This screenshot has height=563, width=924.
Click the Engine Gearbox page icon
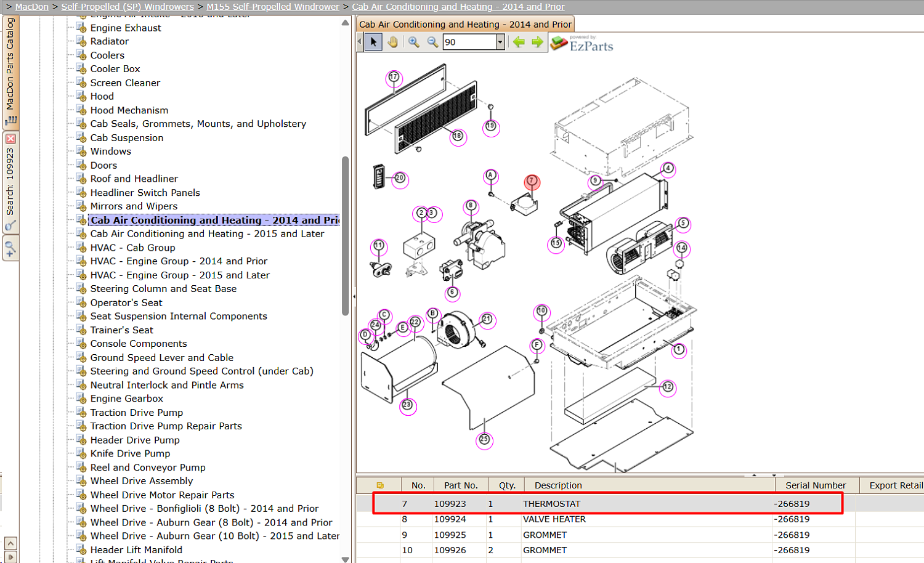(x=81, y=399)
